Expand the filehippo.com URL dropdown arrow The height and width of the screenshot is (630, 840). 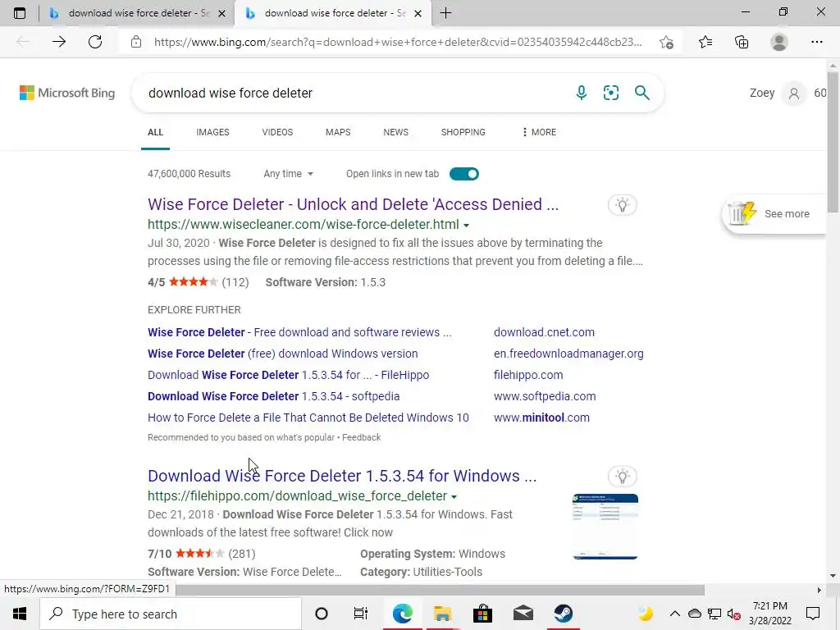pyautogui.click(x=454, y=496)
